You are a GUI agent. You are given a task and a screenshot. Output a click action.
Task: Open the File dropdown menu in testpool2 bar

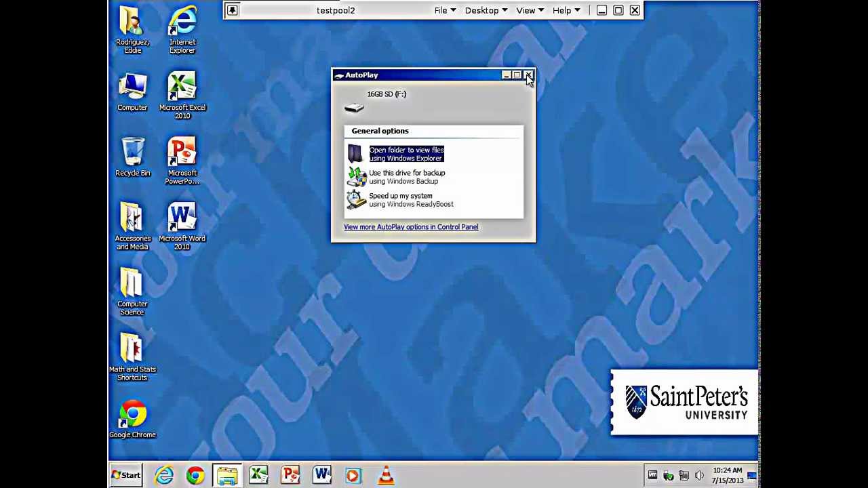click(445, 10)
